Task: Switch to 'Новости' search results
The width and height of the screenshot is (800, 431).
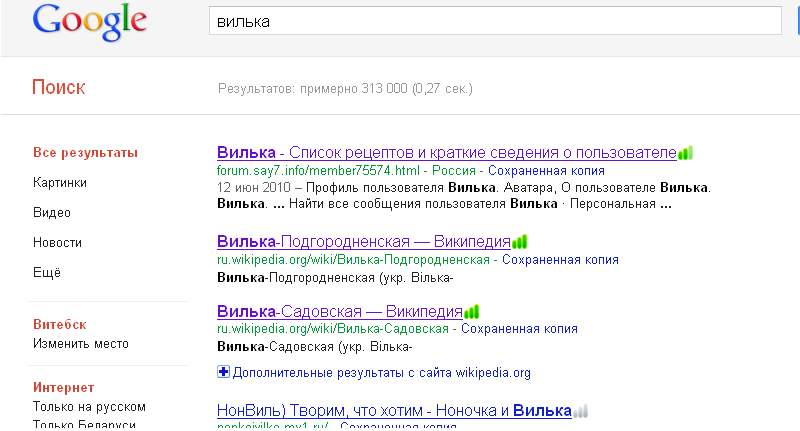Action: pyautogui.click(x=57, y=243)
